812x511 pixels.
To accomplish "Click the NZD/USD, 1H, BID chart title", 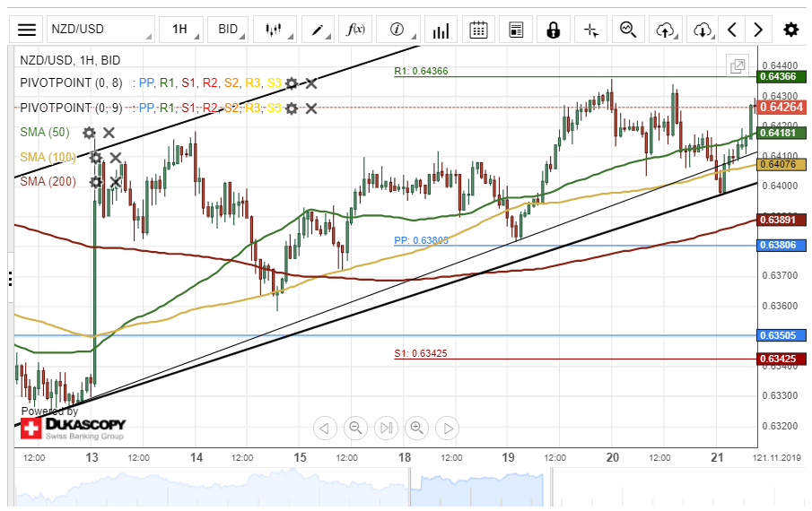I will pos(70,60).
